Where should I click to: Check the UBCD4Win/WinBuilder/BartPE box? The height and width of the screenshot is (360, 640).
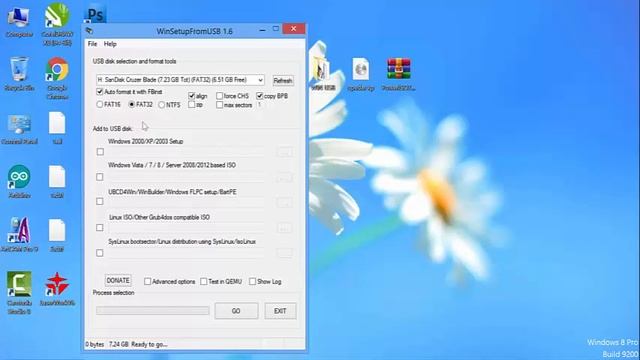(100, 201)
